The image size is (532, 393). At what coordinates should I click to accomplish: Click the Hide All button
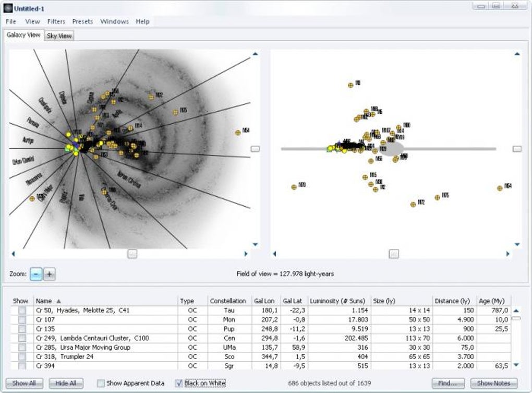66,383
